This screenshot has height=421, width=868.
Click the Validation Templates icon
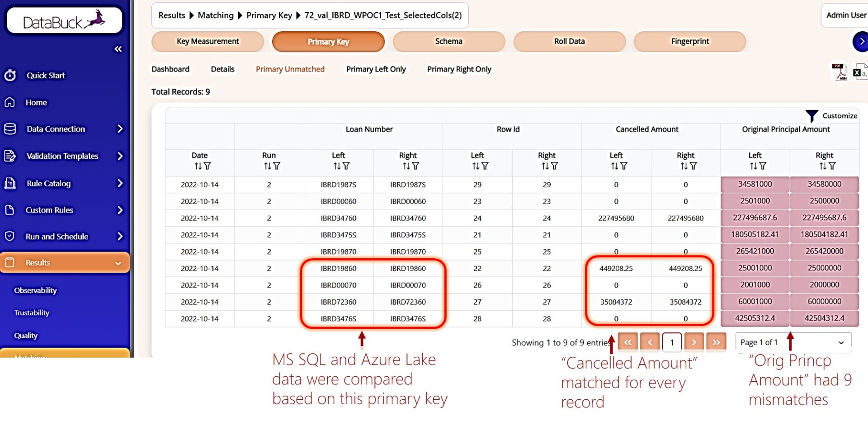(x=10, y=156)
